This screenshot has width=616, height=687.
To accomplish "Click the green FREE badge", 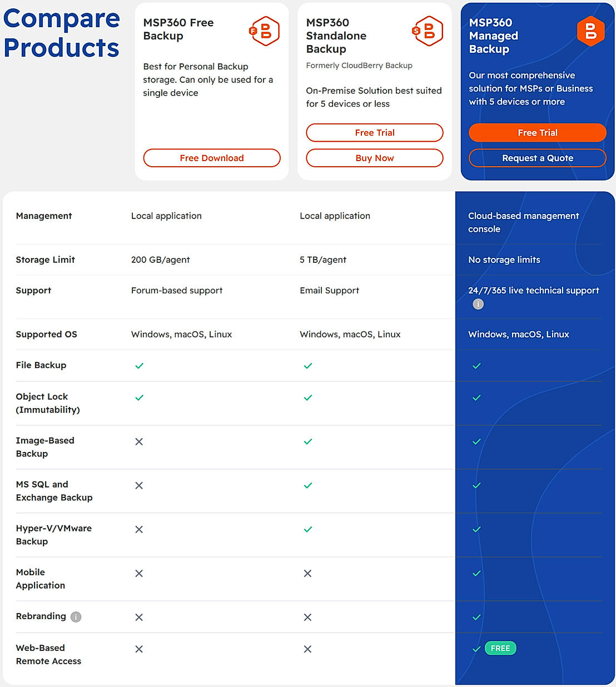I will (x=500, y=648).
